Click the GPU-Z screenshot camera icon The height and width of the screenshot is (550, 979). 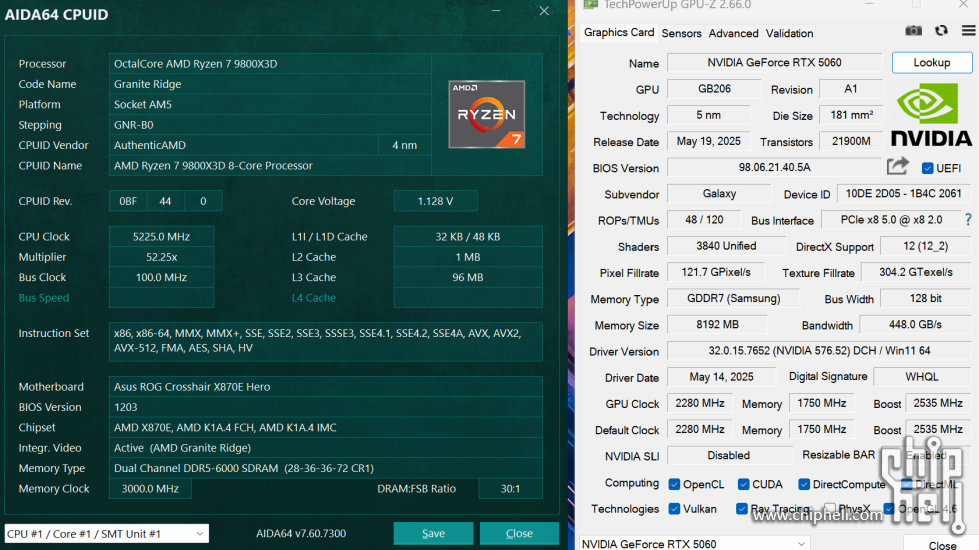click(x=913, y=31)
